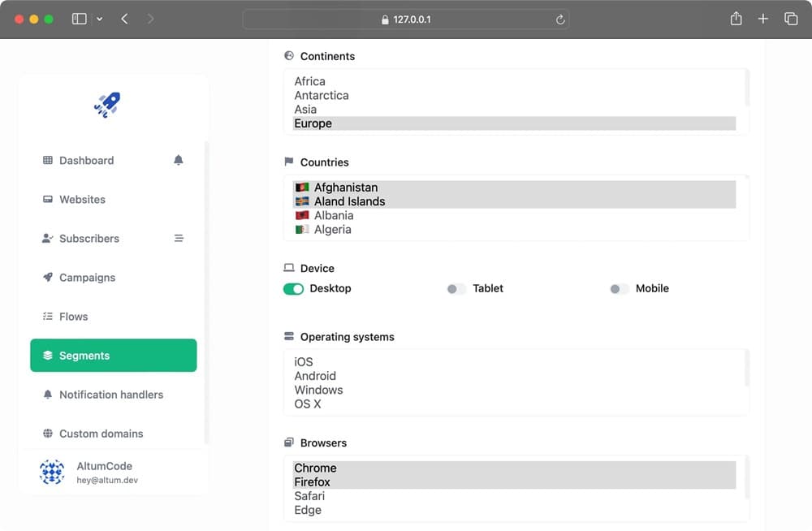Toggle the Desktop device switch

coord(293,288)
